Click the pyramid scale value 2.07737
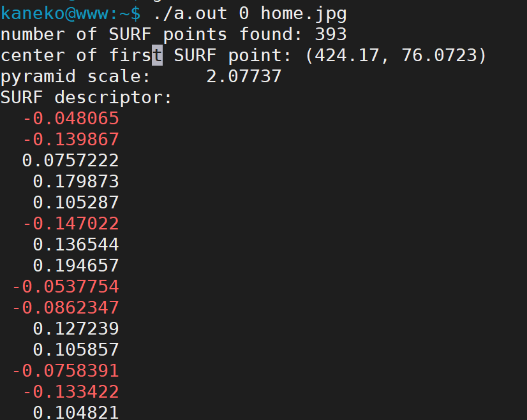 (x=244, y=76)
